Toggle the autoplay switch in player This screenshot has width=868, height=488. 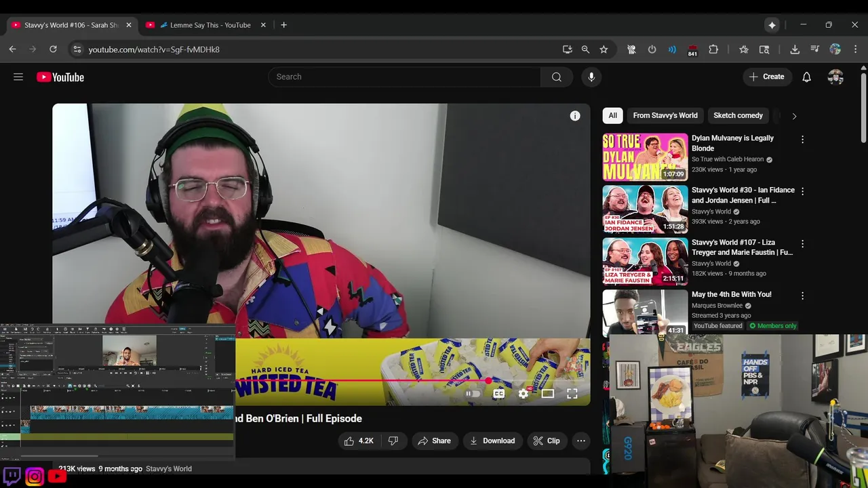tap(473, 393)
